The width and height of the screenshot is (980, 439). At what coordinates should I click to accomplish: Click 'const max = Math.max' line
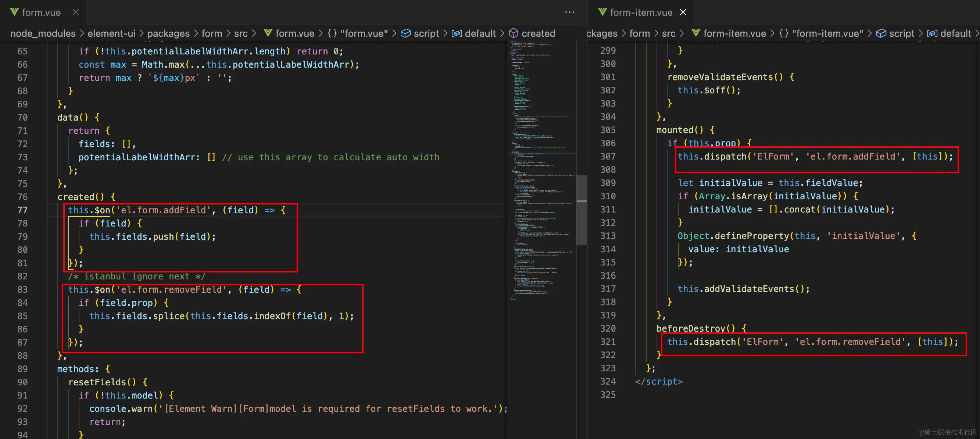(x=219, y=64)
